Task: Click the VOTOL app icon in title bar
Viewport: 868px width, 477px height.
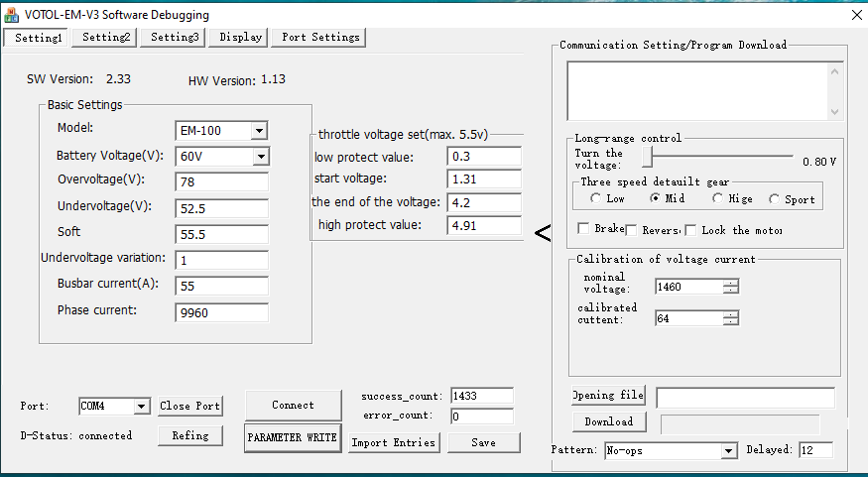Action: pos(12,13)
